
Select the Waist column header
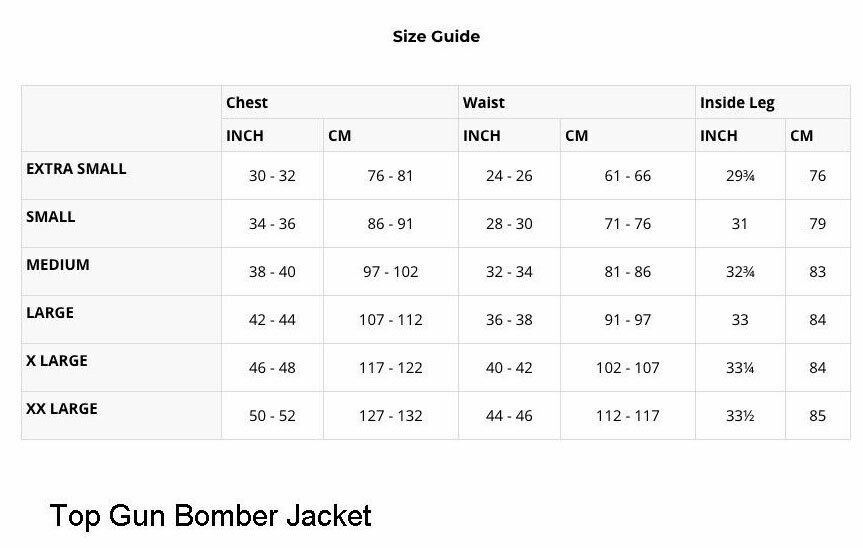tap(483, 102)
